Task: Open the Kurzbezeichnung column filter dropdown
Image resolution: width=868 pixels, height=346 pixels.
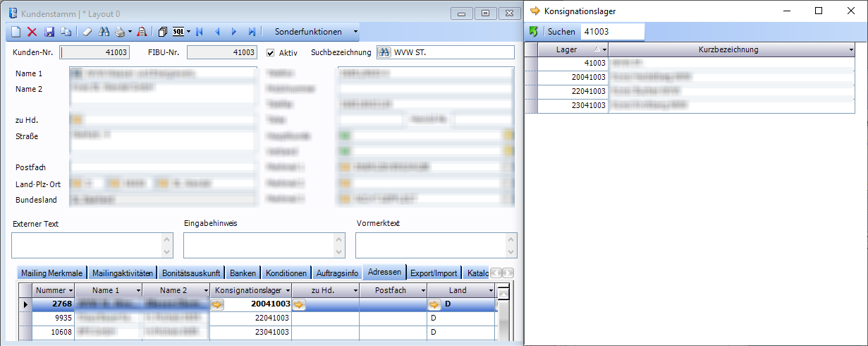Action: coord(851,50)
